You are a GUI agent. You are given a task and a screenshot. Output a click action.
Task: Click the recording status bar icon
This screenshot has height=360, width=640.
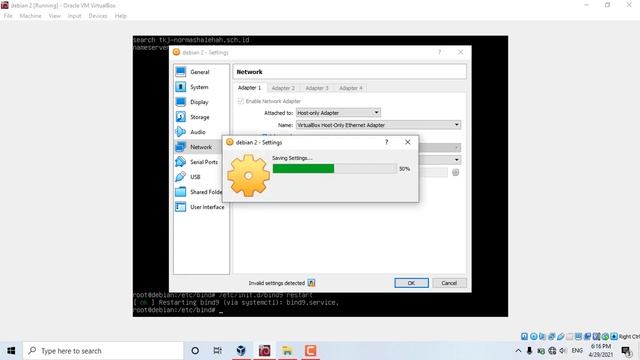(x=587, y=336)
